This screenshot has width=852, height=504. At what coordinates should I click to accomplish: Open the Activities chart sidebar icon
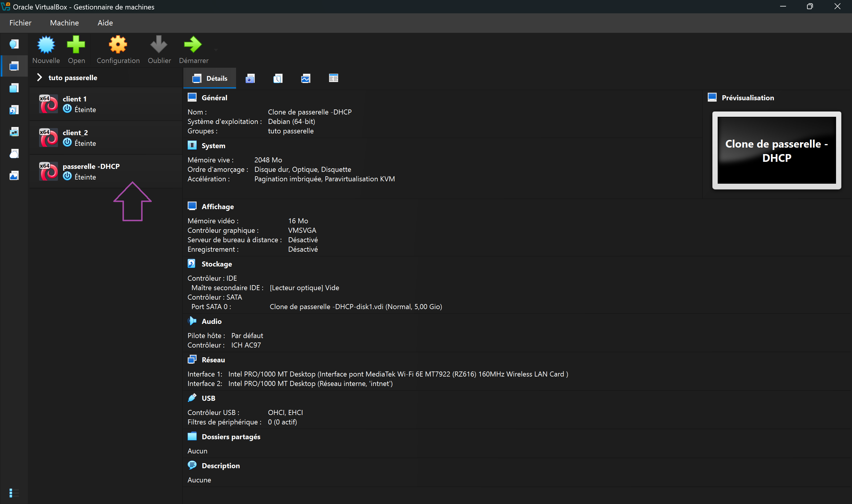(14, 176)
